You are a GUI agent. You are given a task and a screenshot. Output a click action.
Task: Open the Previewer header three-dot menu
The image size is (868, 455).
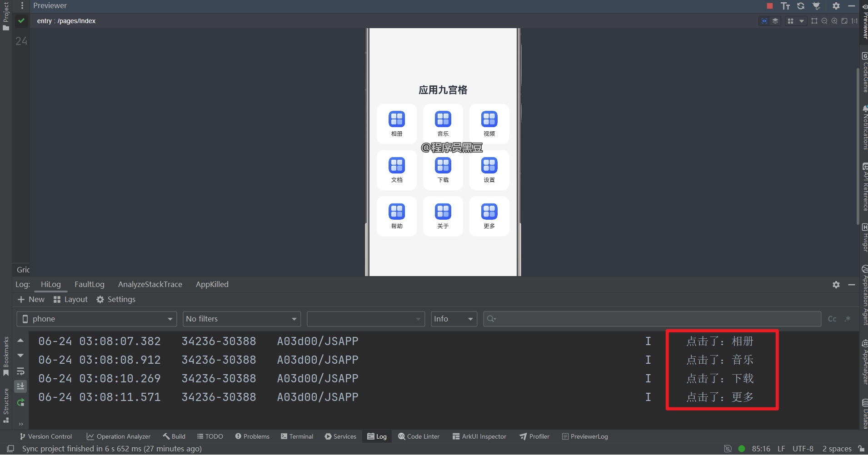point(22,6)
